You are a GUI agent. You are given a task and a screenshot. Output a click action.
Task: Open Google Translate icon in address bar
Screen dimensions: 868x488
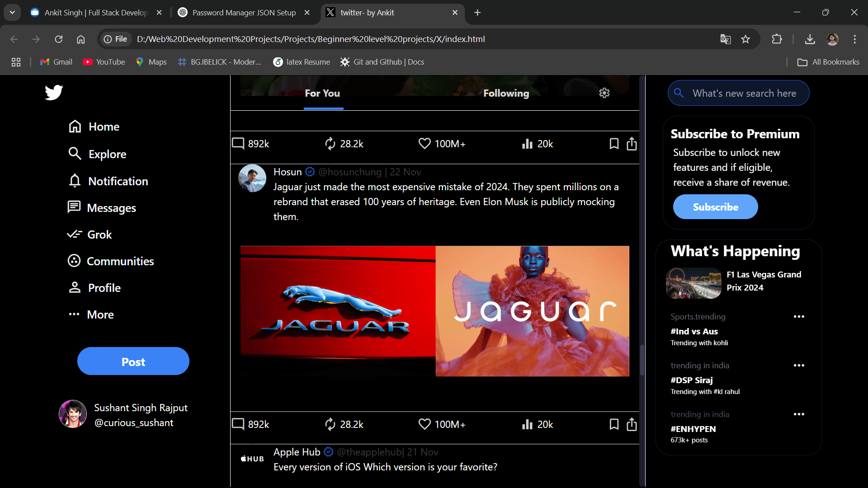pos(725,39)
